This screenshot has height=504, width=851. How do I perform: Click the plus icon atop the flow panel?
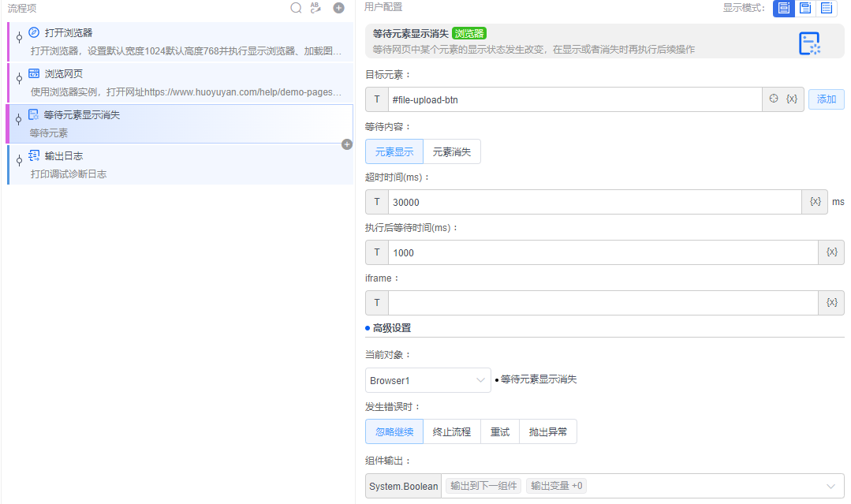pyautogui.click(x=338, y=8)
